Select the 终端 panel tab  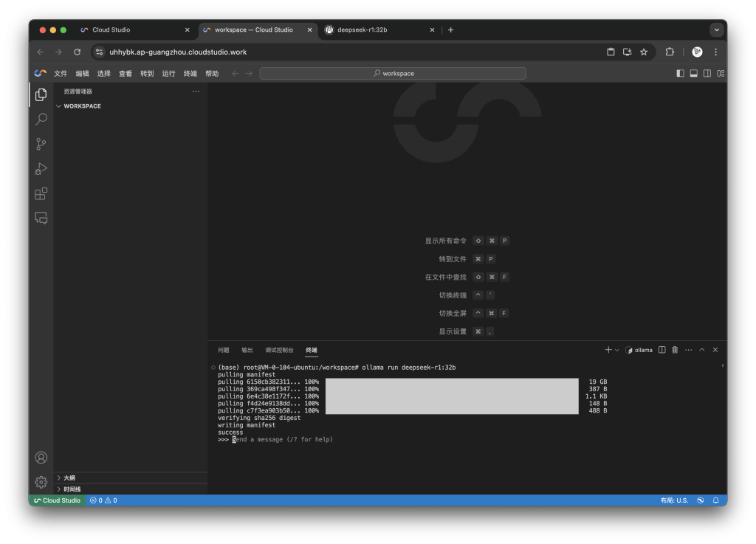(312, 350)
